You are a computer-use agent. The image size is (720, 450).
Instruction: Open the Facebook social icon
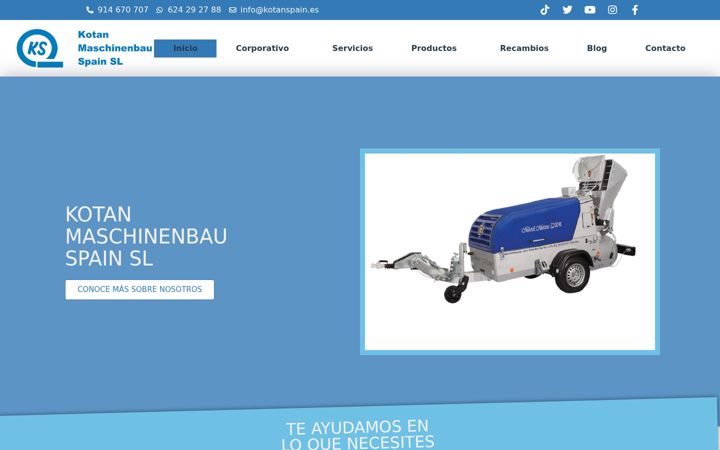pyautogui.click(x=635, y=10)
